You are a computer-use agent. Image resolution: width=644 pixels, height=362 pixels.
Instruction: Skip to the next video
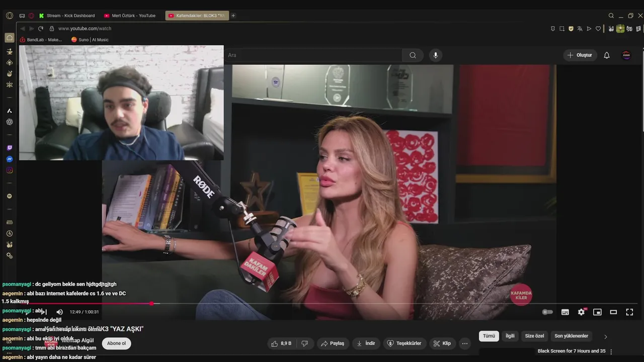(44, 312)
